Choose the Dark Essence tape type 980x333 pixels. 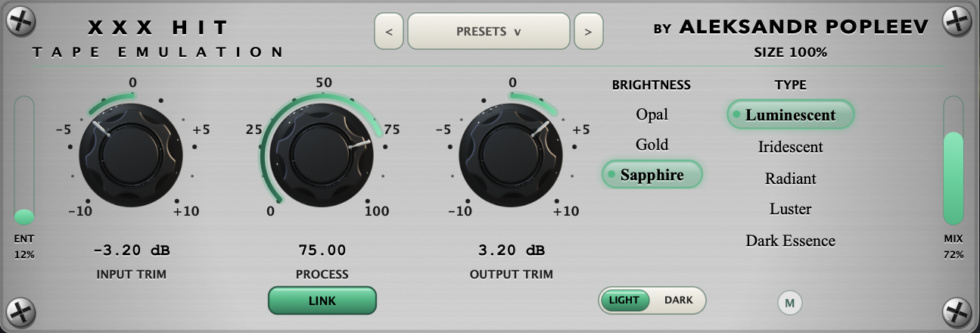[791, 241]
